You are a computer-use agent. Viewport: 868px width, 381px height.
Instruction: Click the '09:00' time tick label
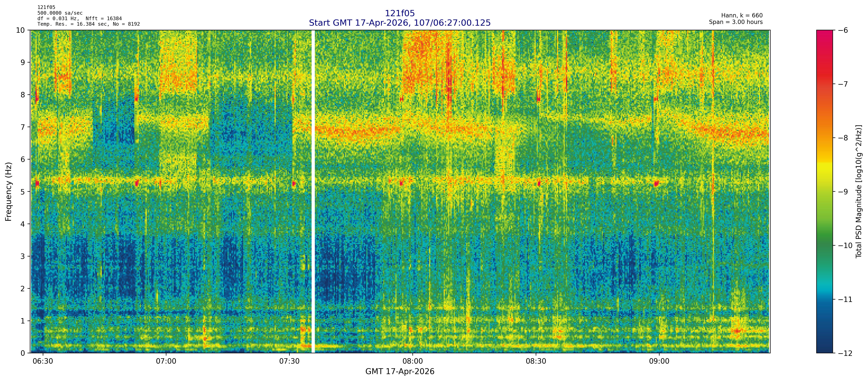(x=659, y=362)
